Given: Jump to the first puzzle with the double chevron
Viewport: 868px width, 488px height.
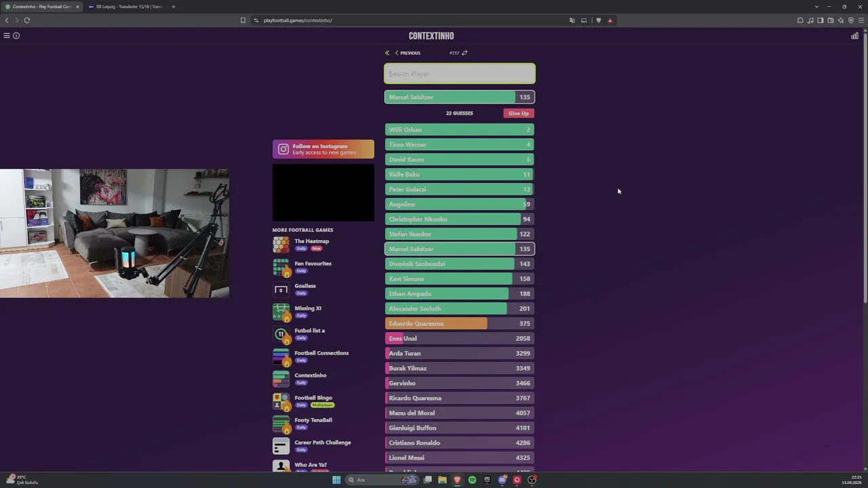Looking at the screenshot, I should 387,53.
